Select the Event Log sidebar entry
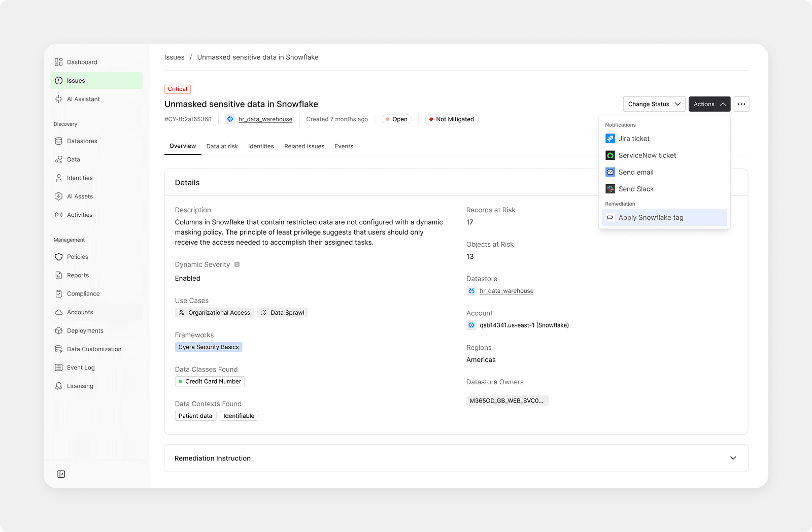Viewport: 812px width, 532px height. pyautogui.click(x=80, y=367)
